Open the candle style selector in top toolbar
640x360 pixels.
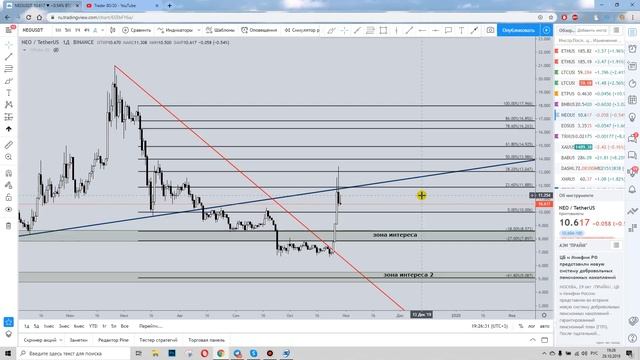(x=113, y=30)
